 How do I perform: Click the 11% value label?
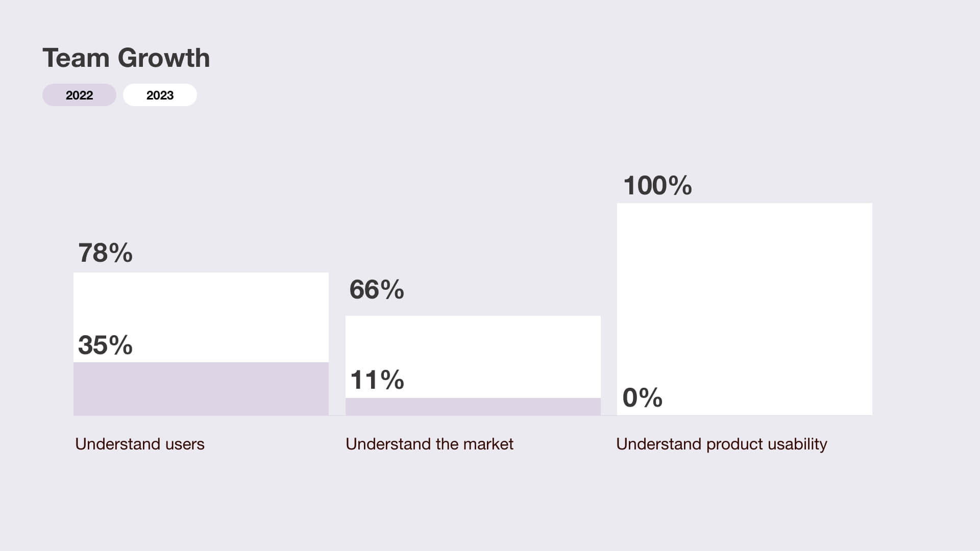click(377, 380)
